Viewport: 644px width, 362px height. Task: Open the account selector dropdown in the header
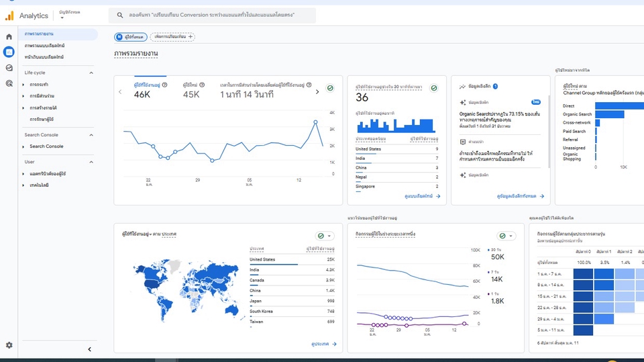[69, 15]
